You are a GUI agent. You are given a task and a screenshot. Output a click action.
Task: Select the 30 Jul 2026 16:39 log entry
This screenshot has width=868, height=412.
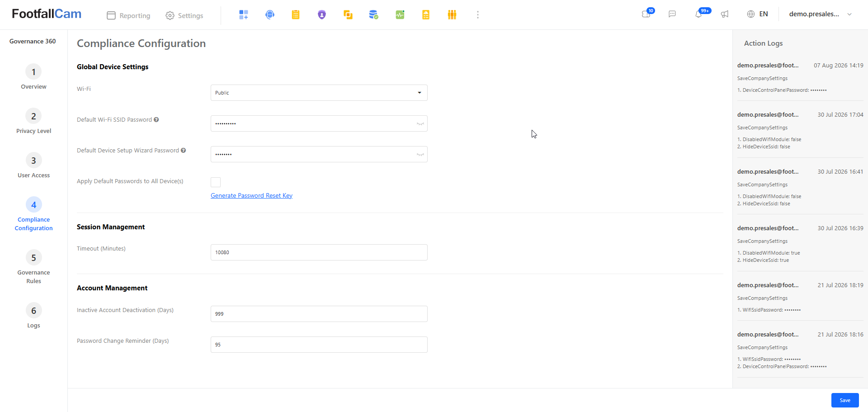click(x=800, y=244)
